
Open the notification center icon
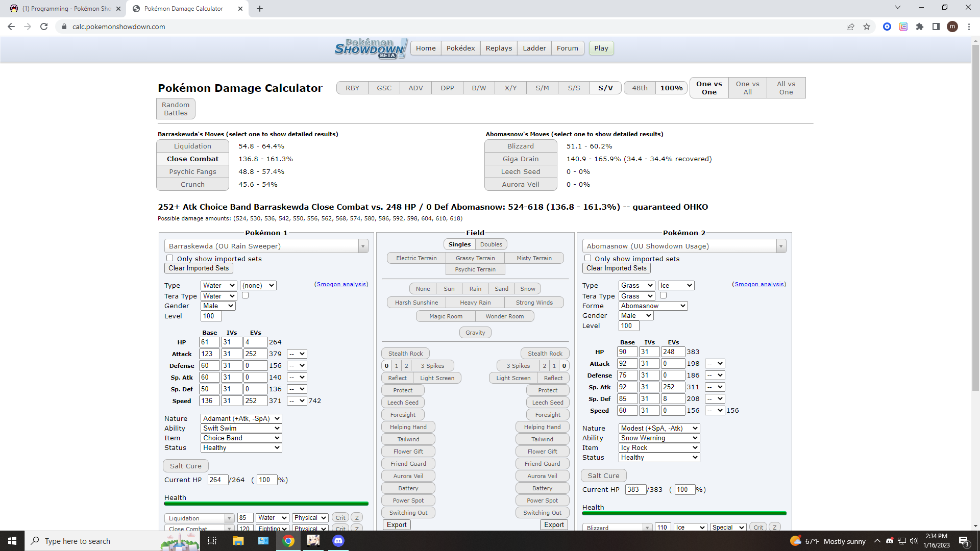(x=964, y=541)
